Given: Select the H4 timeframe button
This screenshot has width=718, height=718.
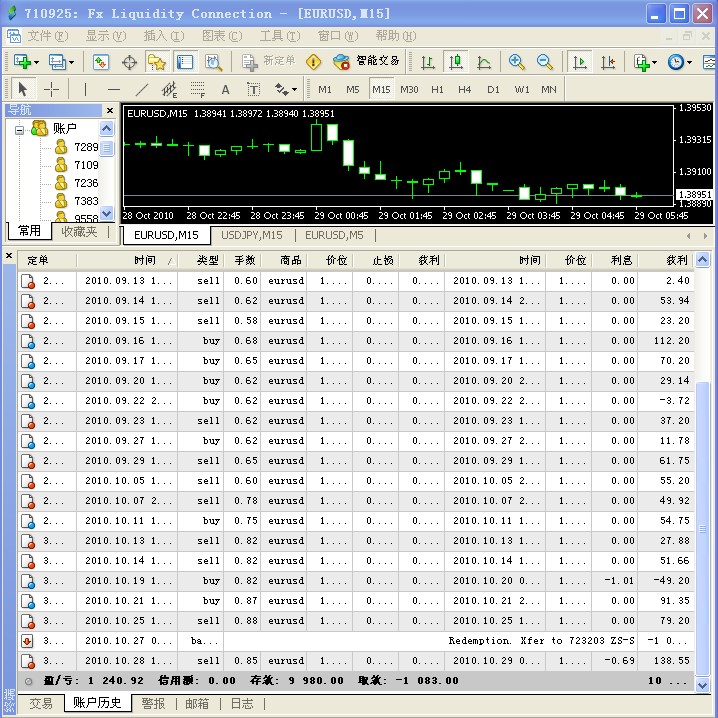Looking at the screenshot, I should pyautogui.click(x=465, y=89).
